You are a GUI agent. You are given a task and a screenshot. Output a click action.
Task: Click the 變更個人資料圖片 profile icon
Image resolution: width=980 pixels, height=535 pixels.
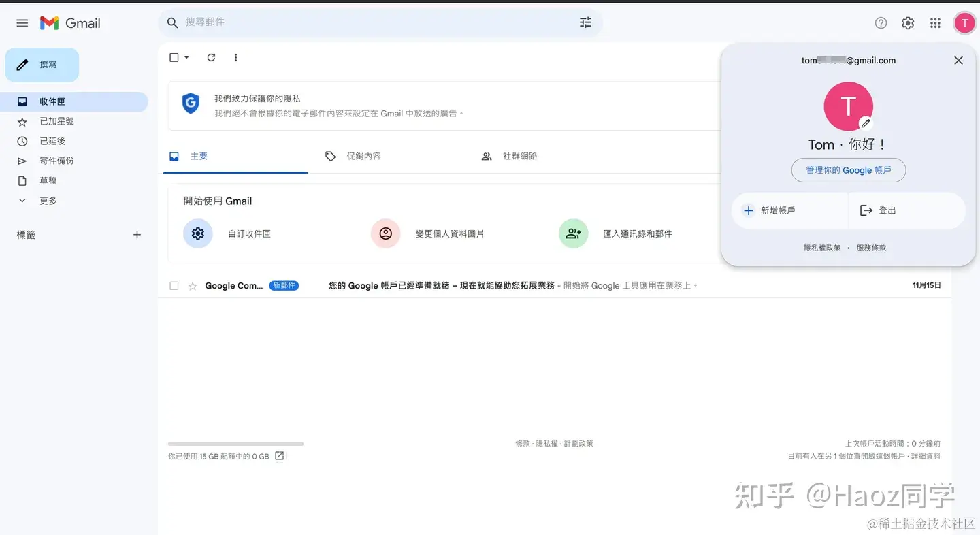pyautogui.click(x=386, y=233)
